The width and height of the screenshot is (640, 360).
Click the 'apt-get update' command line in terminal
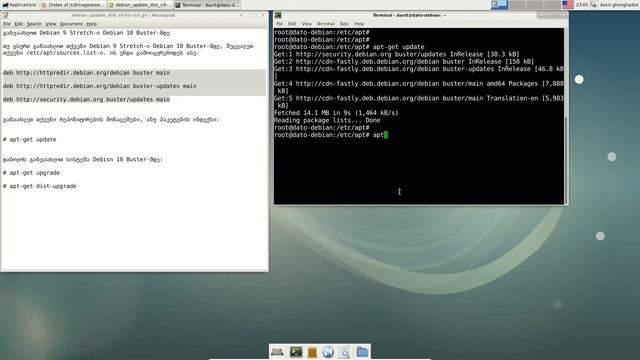tap(349, 47)
